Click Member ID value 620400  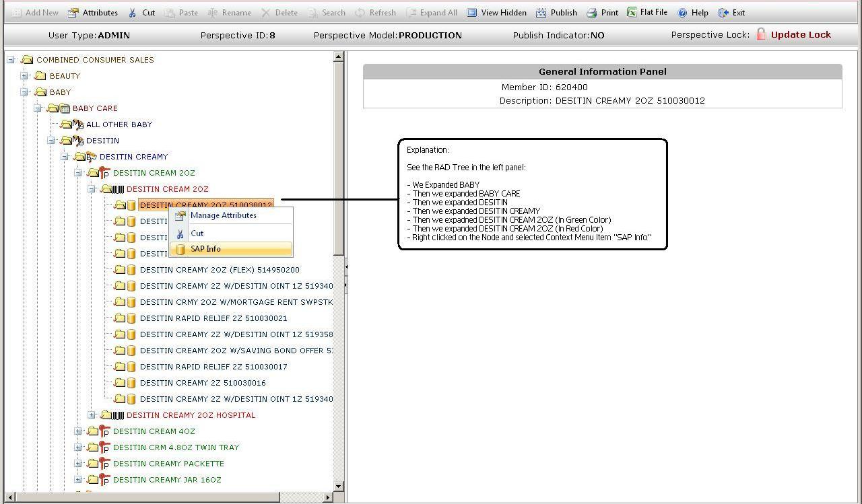point(572,87)
